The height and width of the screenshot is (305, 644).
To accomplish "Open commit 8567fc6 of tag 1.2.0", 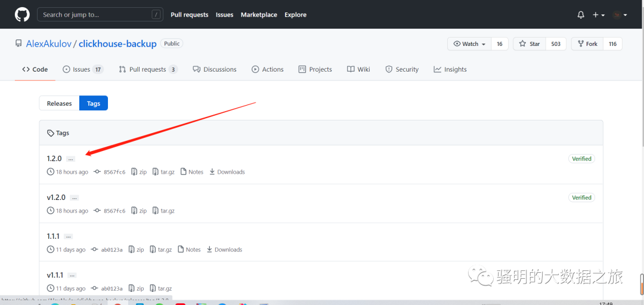I will click(110, 172).
